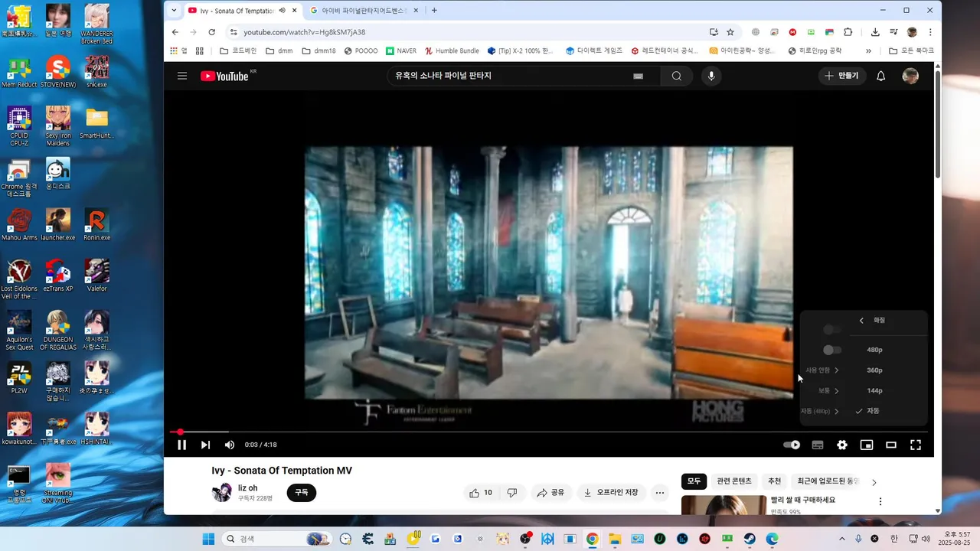Go back in browser history

point(175,32)
